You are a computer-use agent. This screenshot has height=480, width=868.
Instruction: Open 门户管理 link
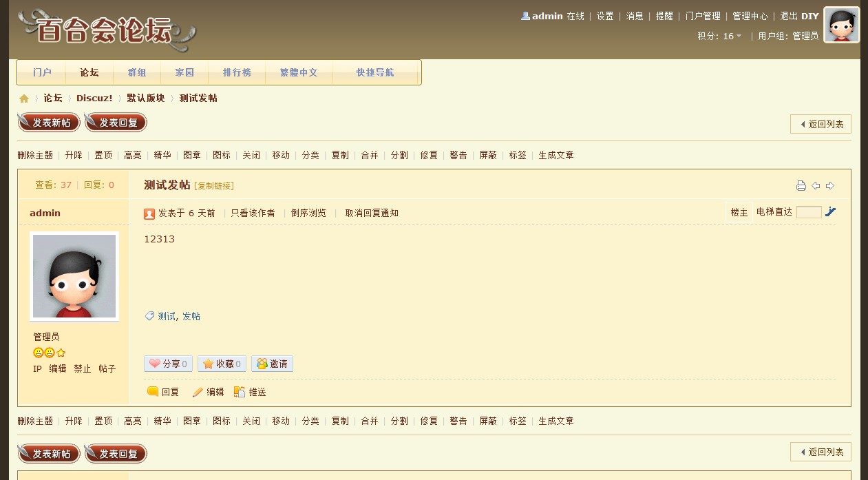(703, 16)
